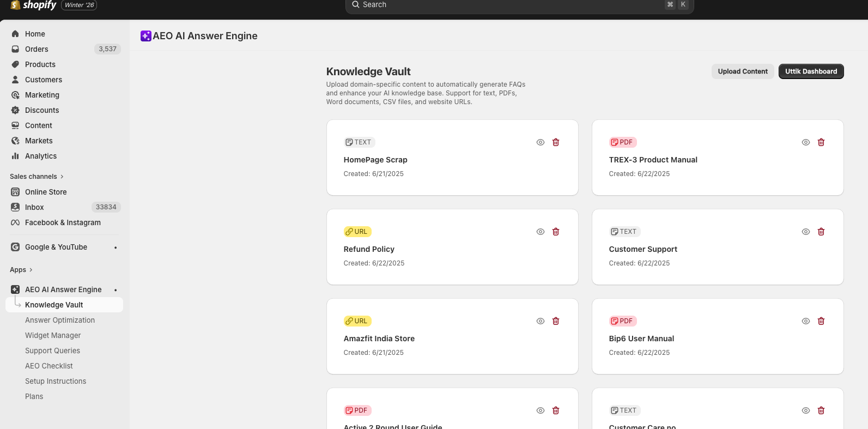
Task: View the Active 2 Round User Guide via its eye icon
Action: (x=541, y=410)
